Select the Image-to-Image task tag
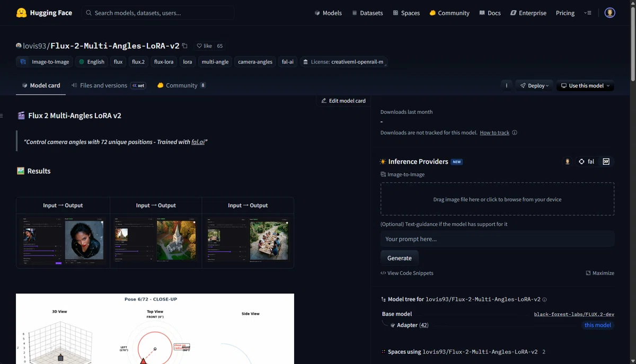Screen dimensions: 636x364 [45, 61]
